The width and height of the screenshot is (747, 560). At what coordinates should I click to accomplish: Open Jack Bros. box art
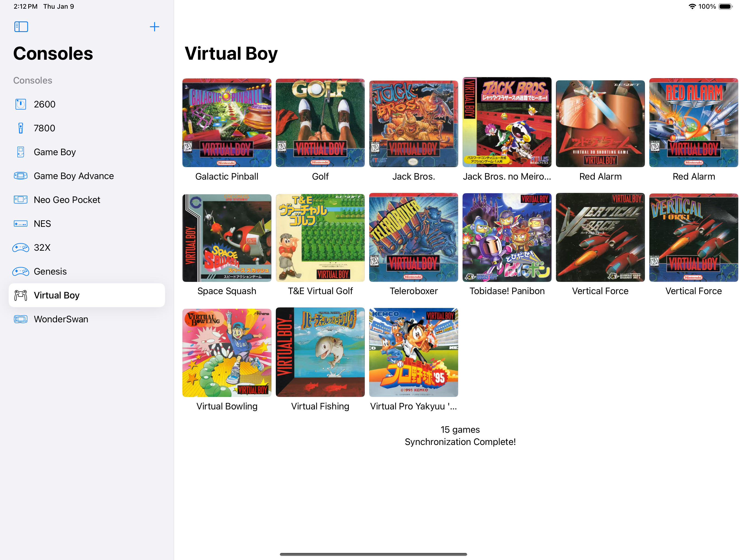pos(414,123)
